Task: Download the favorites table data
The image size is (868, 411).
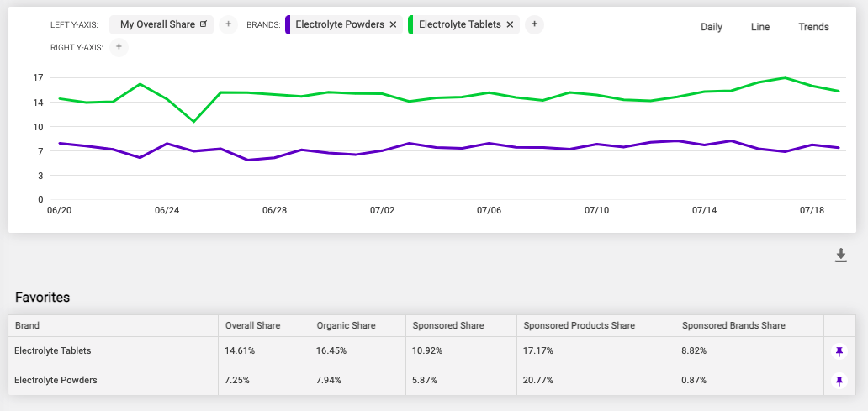Action: tap(841, 255)
